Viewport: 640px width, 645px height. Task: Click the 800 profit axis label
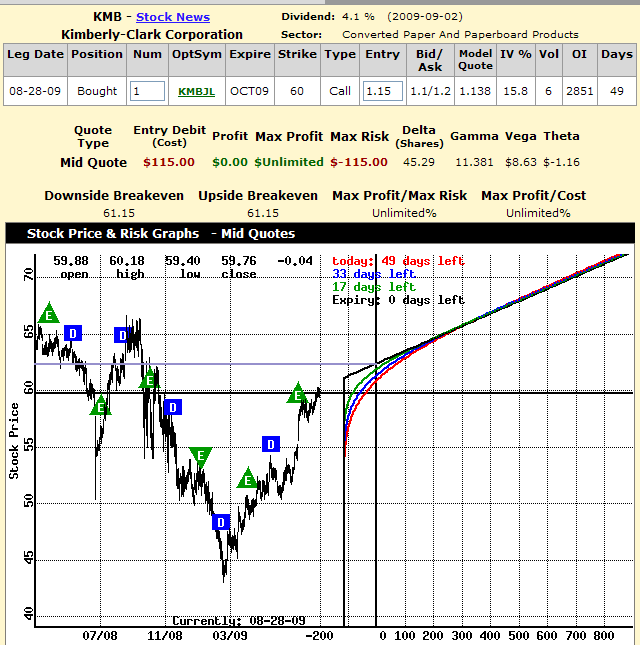coord(603,636)
